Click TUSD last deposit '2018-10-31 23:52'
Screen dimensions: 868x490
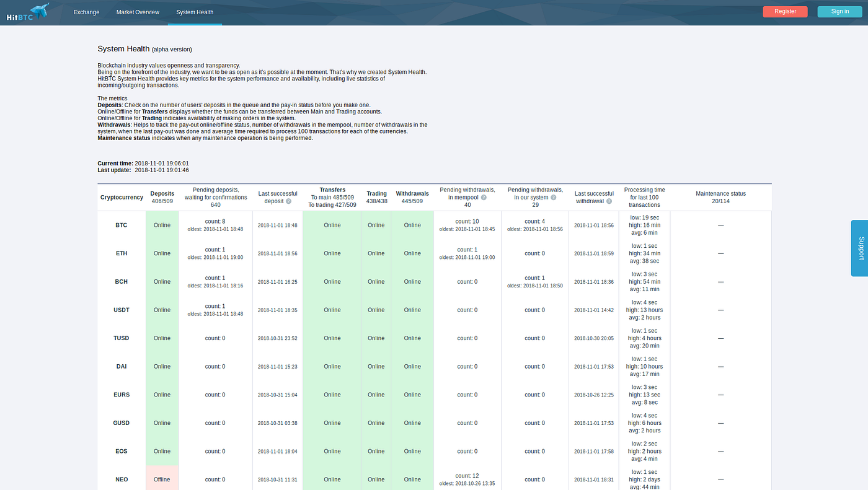pos(277,338)
